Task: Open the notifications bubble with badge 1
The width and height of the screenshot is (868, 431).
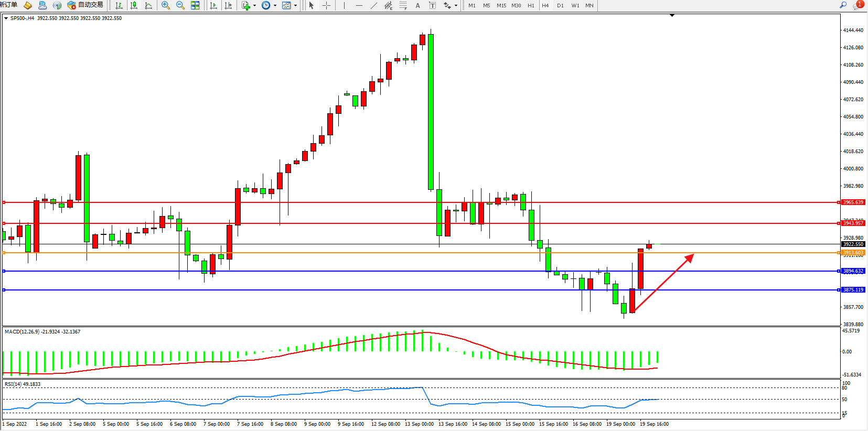Action: [x=858, y=5]
